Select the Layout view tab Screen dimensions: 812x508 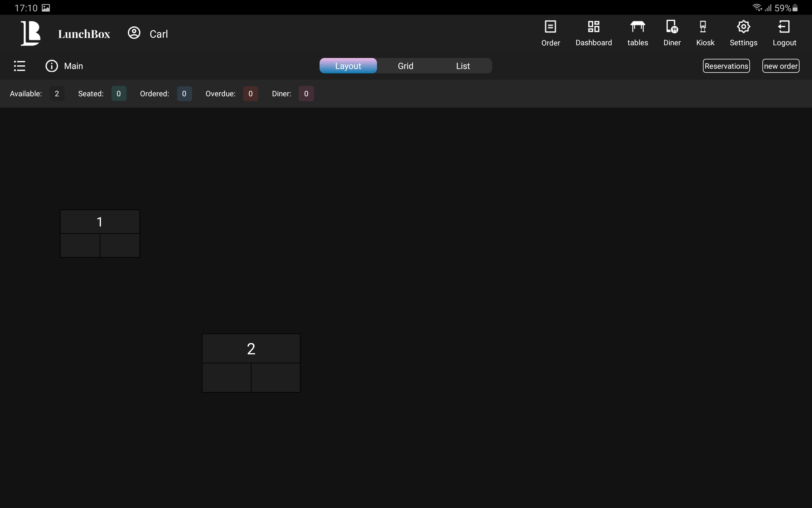[x=348, y=66]
